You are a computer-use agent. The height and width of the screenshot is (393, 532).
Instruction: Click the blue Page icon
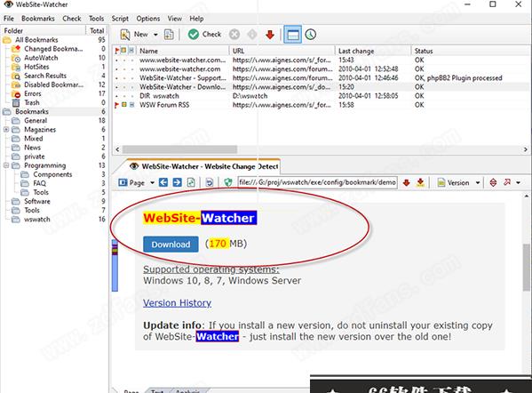point(123,183)
